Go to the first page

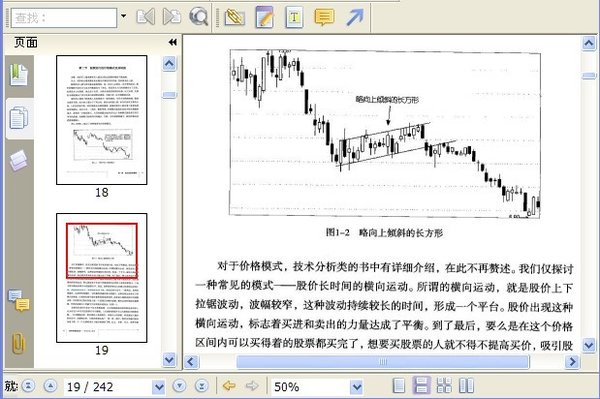click(28, 386)
